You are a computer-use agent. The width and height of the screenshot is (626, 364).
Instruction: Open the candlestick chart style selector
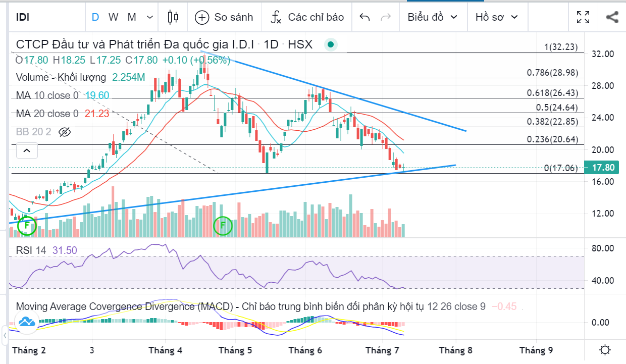pos(173,17)
